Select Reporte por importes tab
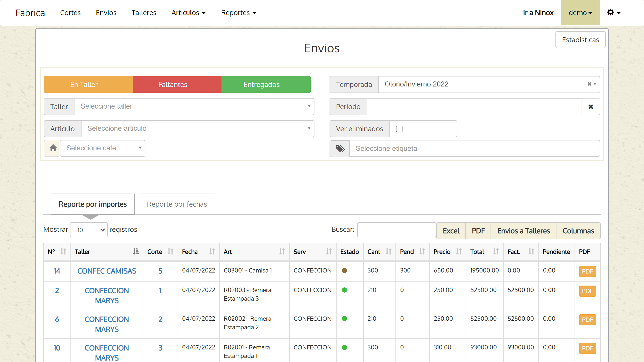Screen dimensions: 644x362 93,204
